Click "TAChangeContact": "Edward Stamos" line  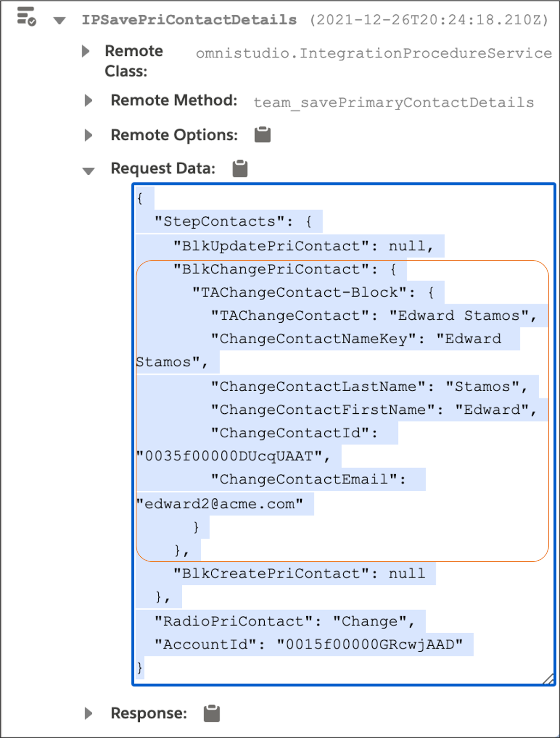tap(374, 315)
